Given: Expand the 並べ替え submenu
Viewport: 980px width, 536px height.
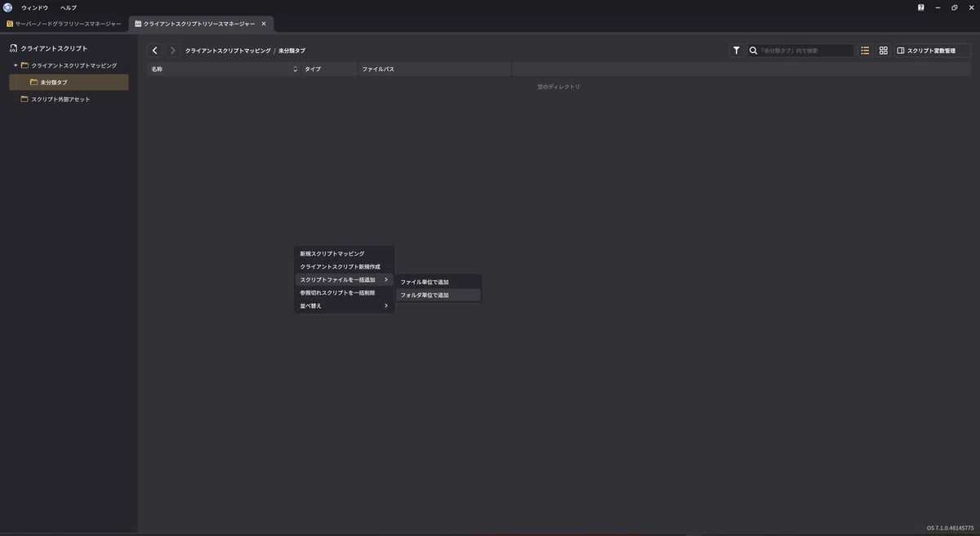Looking at the screenshot, I should (x=344, y=306).
